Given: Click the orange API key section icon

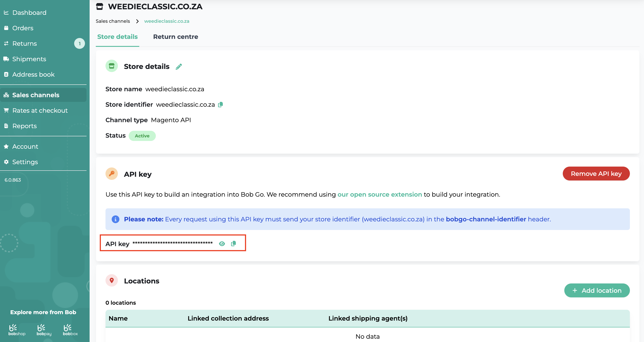Looking at the screenshot, I should (x=112, y=174).
